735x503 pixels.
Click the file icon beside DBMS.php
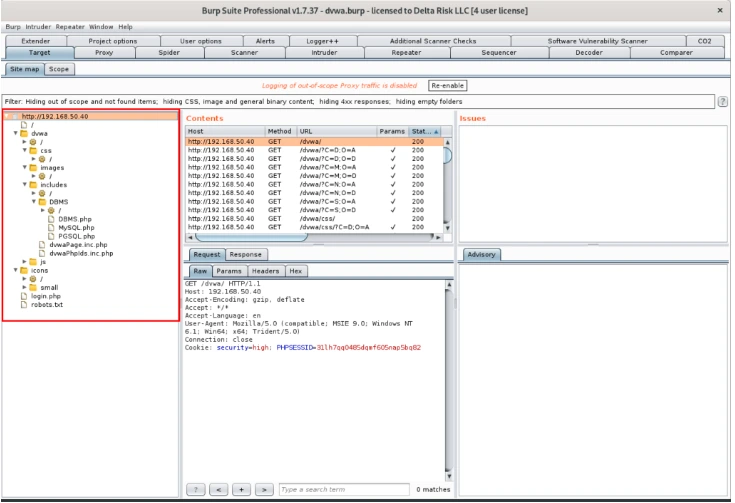[x=51, y=219]
